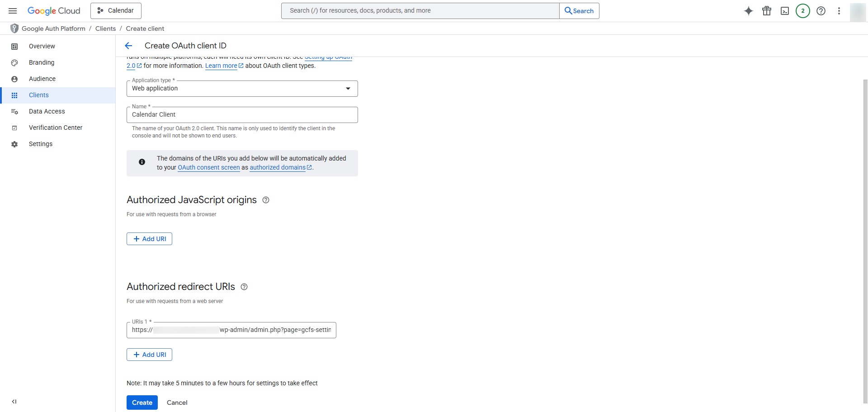Expand the Application type dropdown

[242, 89]
